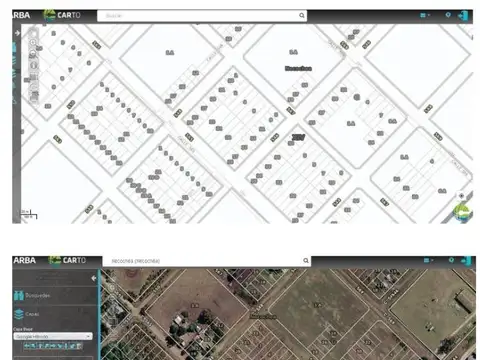Click the CARTO logo in the lower header
Viewport: 480px width, 360px height.
[x=68, y=260]
